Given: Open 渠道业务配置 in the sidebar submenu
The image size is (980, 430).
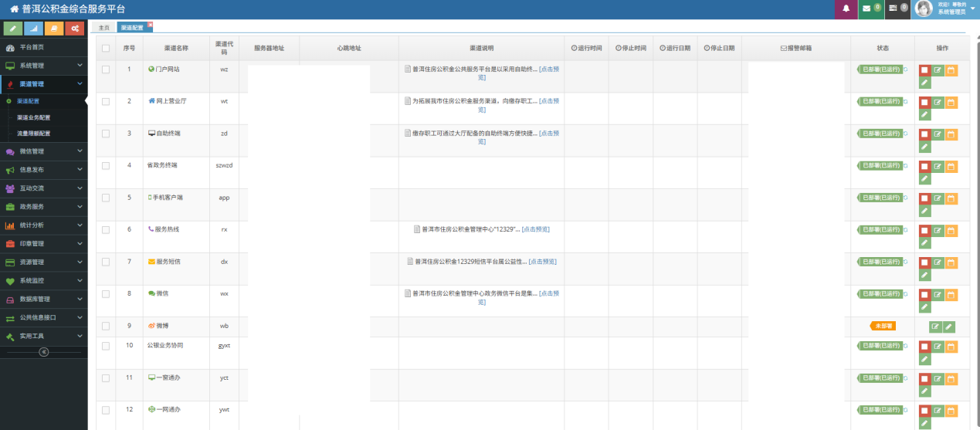Looking at the screenshot, I should point(33,117).
